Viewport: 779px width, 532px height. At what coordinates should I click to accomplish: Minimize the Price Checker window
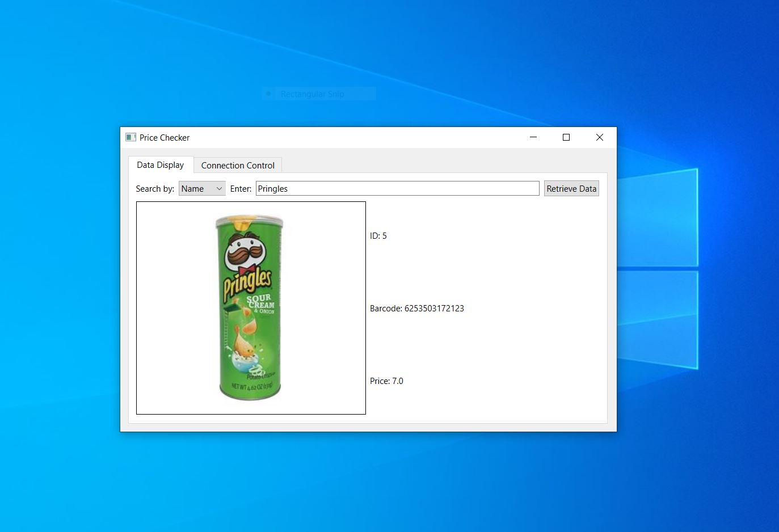pos(533,137)
